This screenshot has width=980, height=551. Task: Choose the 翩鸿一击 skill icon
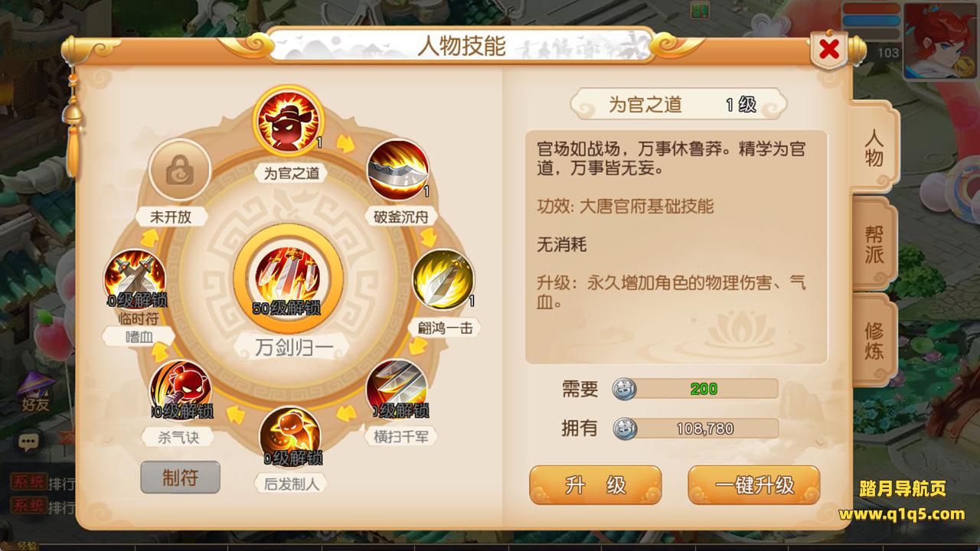point(444,280)
